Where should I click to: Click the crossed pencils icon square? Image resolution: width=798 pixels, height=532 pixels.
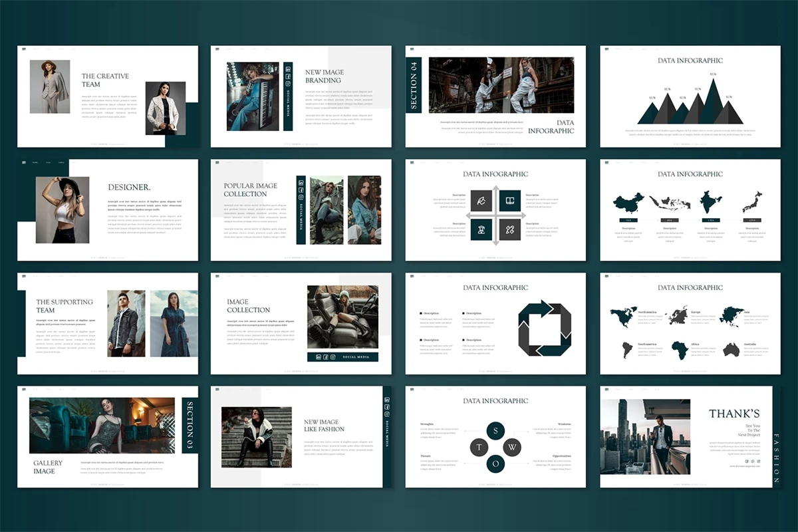(x=509, y=230)
